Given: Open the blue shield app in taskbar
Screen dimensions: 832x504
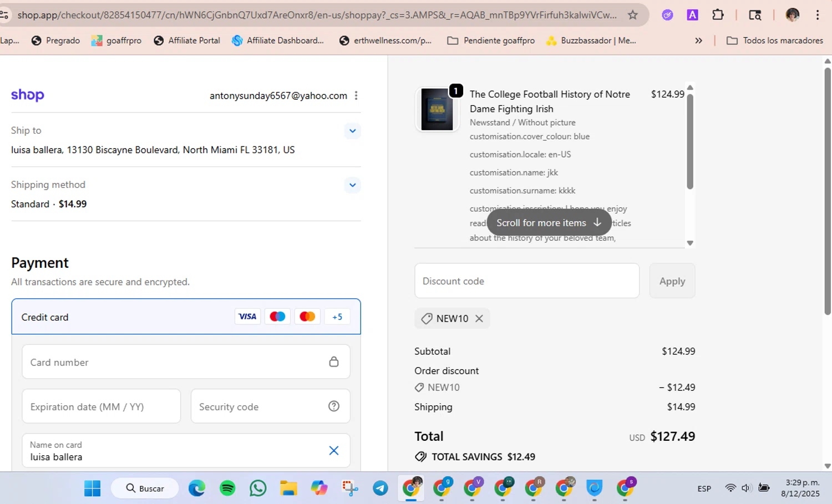Looking at the screenshot, I should [x=595, y=488].
